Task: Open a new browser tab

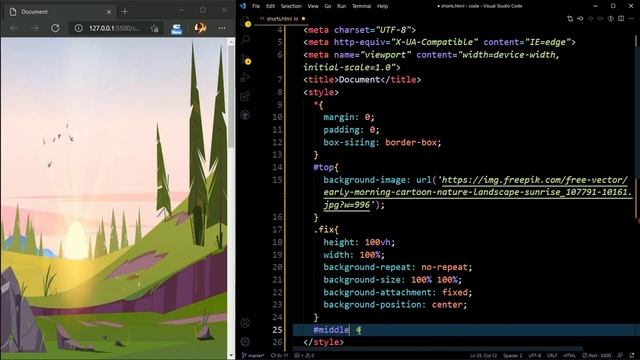Action: pos(124,12)
